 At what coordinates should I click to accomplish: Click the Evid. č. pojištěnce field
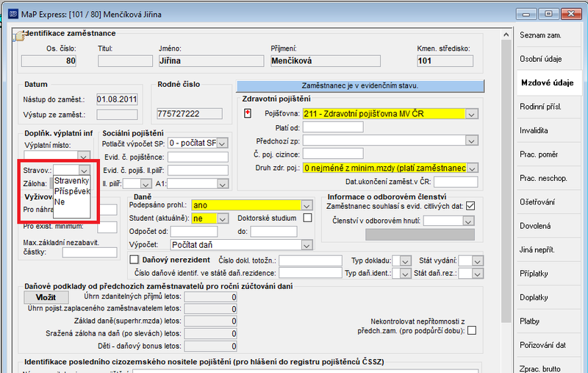pos(198,157)
